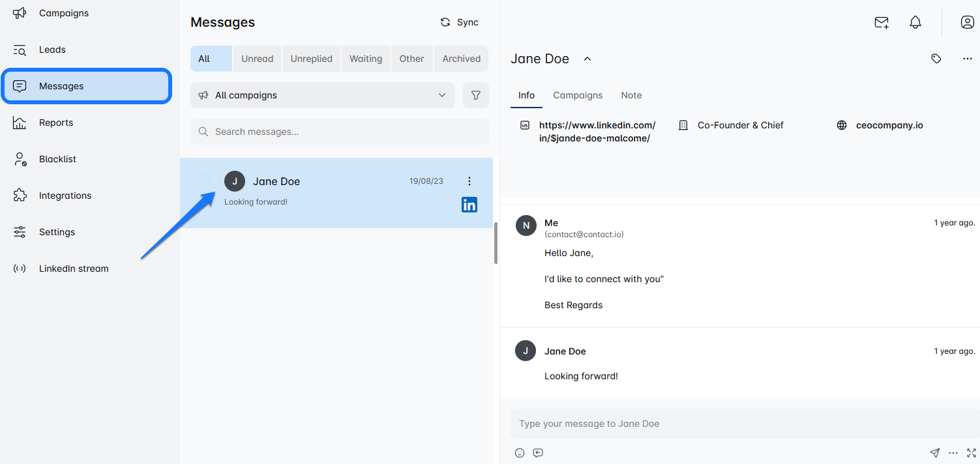Click the LinkedIn badge on Jane Doe's conversation
This screenshot has height=464, width=980.
[469, 204]
